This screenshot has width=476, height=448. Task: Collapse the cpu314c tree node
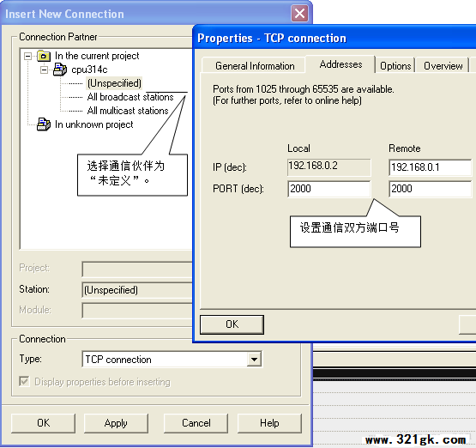45,70
